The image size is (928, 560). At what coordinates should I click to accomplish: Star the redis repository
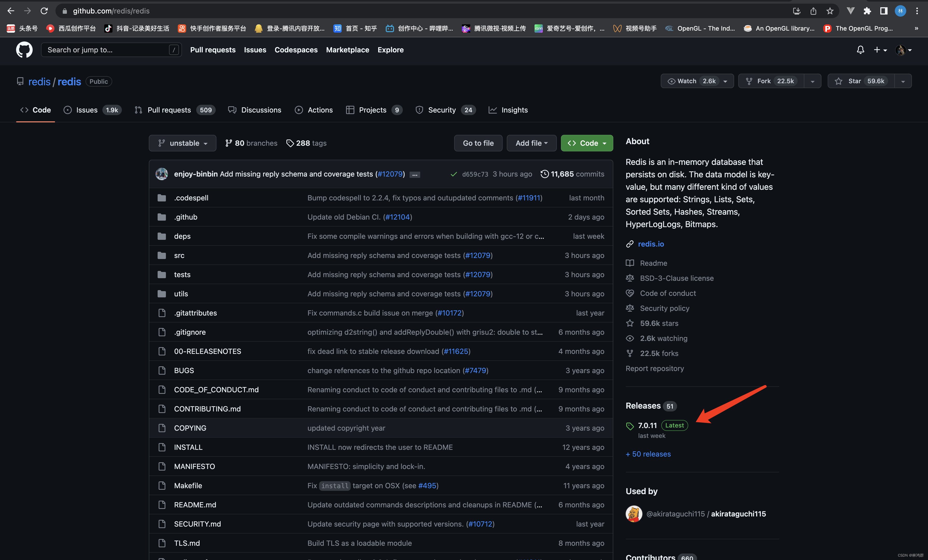click(x=861, y=81)
